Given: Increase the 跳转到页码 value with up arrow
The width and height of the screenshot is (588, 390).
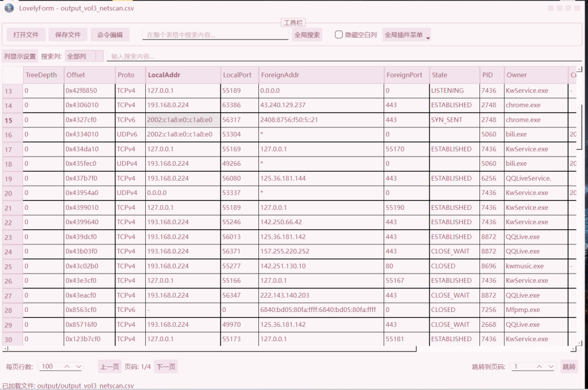Looking at the screenshot, I should (539, 366).
